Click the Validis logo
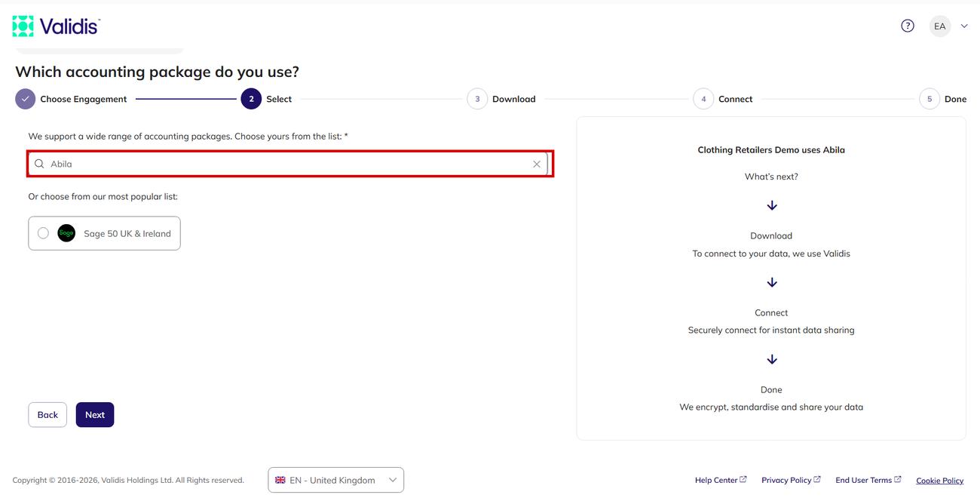The height and width of the screenshot is (498, 980). (x=57, y=26)
